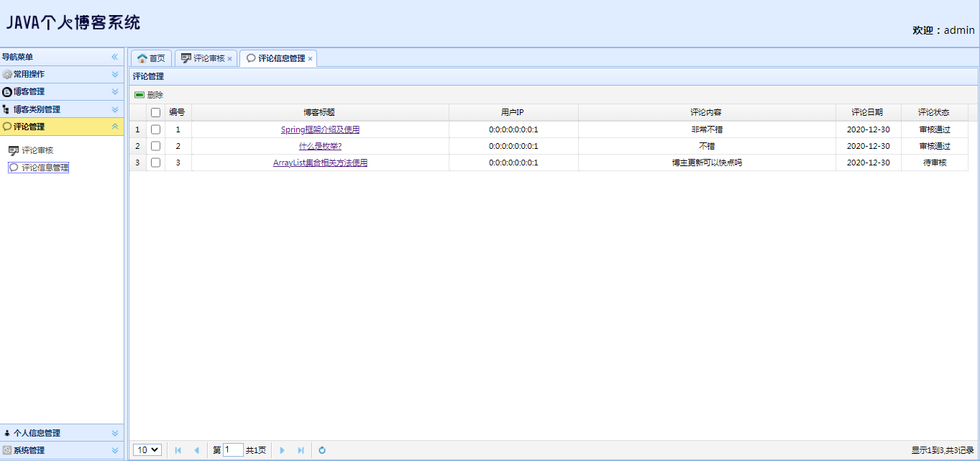This screenshot has height=461, width=980.
Task: Click the 系统管理 settings icon
Action: pos(7,450)
